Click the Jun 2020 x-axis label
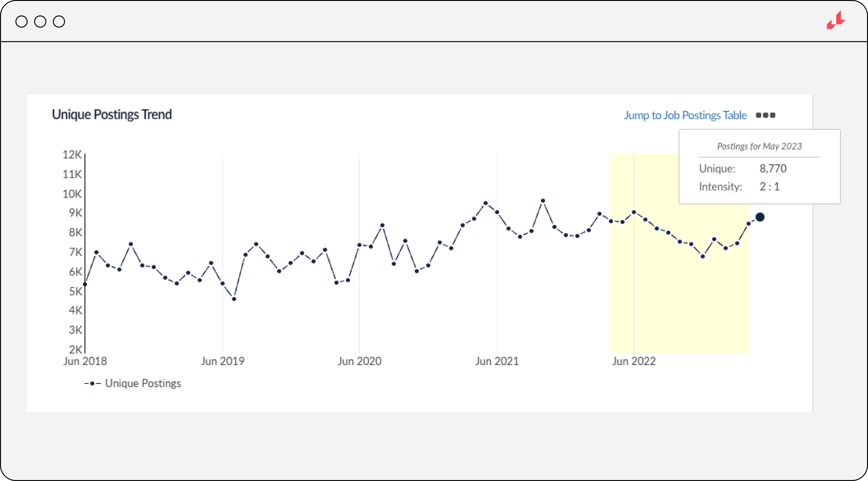This screenshot has height=481, width=868. coord(359,361)
